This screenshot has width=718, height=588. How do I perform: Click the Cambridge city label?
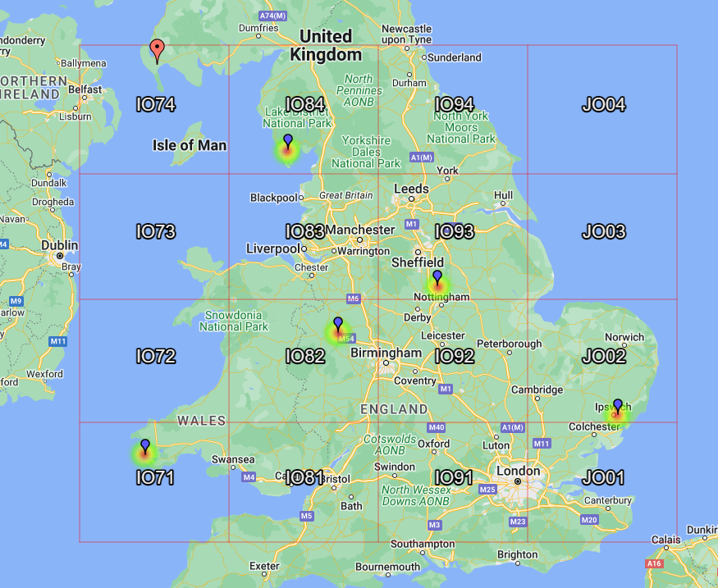pos(537,390)
